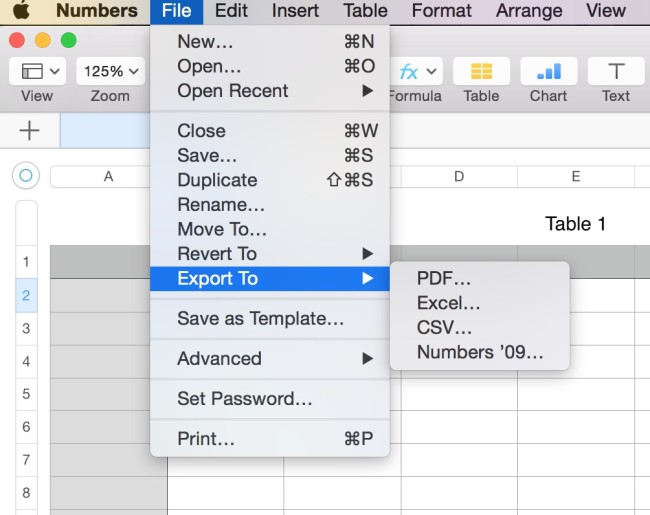
Task: Select row 2 header
Action: (x=27, y=295)
